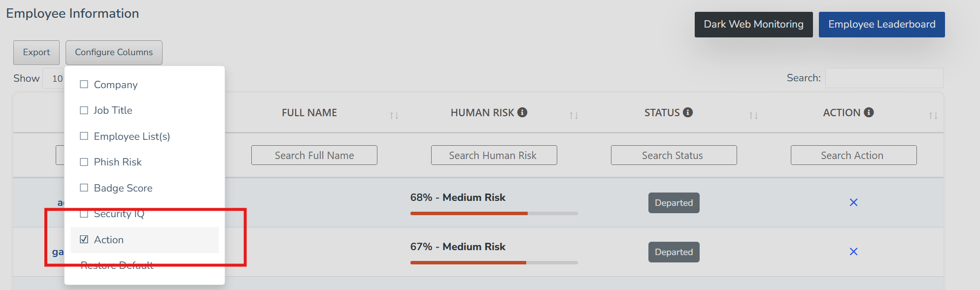
Task: Open the Configure Columns dropdown
Action: pyautogui.click(x=114, y=52)
